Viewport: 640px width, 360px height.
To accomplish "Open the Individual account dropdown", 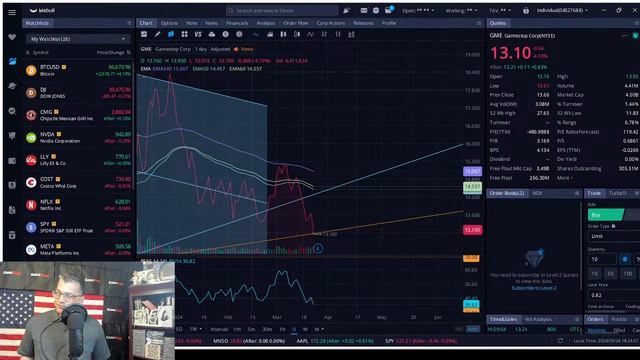I will (x=562, y=10).
